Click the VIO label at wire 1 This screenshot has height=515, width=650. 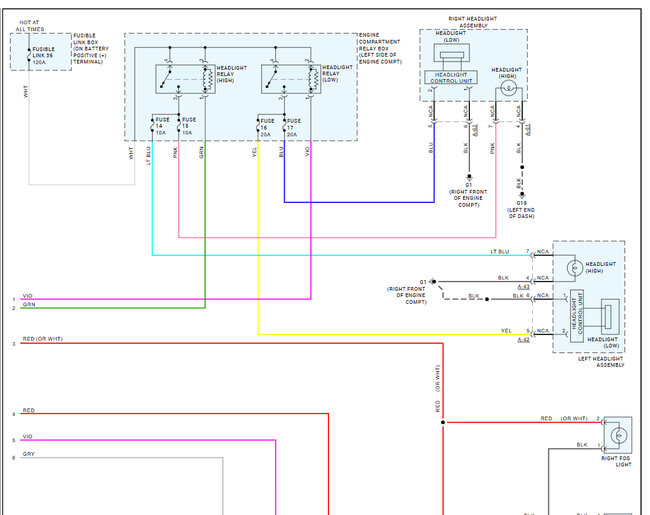pos(27,296)
